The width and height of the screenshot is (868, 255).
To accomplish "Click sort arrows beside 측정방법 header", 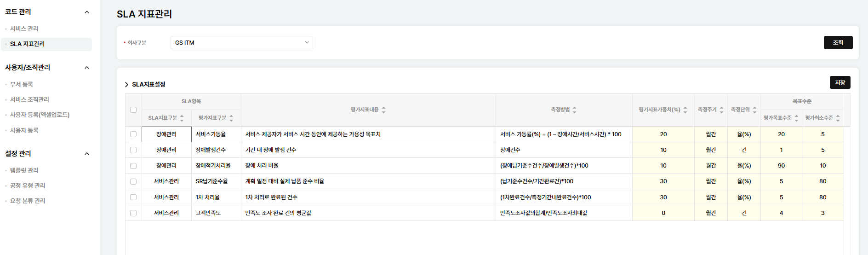I will click(x=574, y=110).
